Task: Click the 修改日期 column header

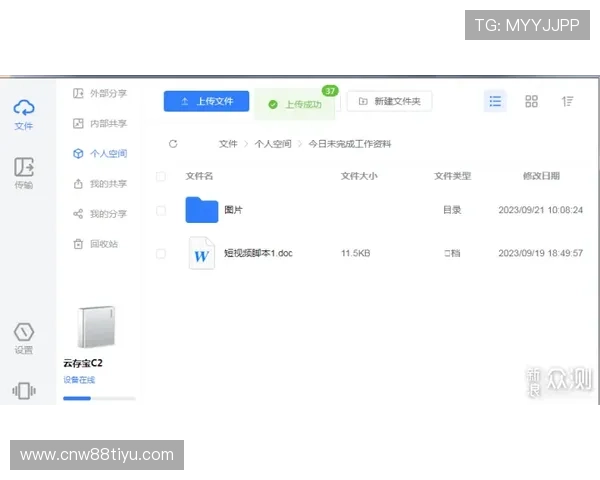Action: click(x=541, y=176)
